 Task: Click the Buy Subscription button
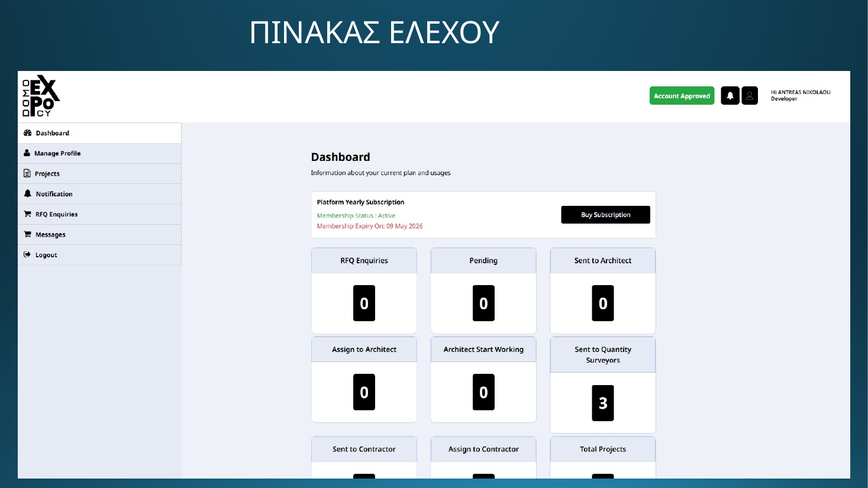tap(605, 215)
